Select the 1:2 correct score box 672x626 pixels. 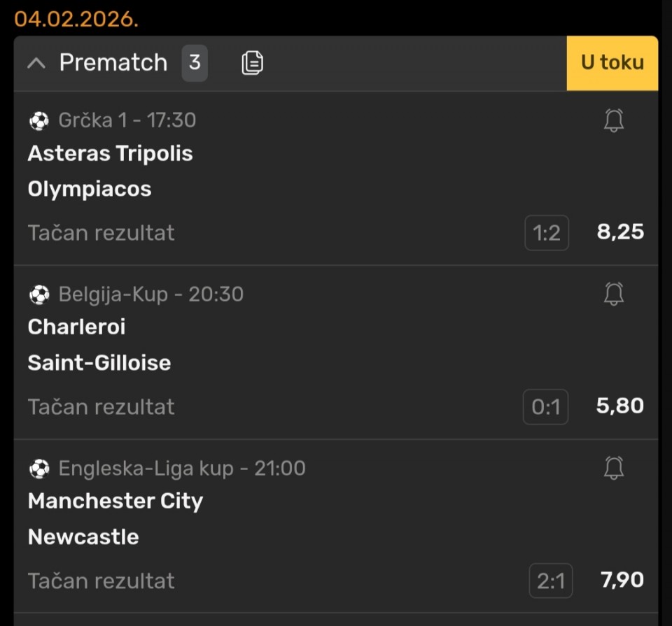click(x=547, y=233)
